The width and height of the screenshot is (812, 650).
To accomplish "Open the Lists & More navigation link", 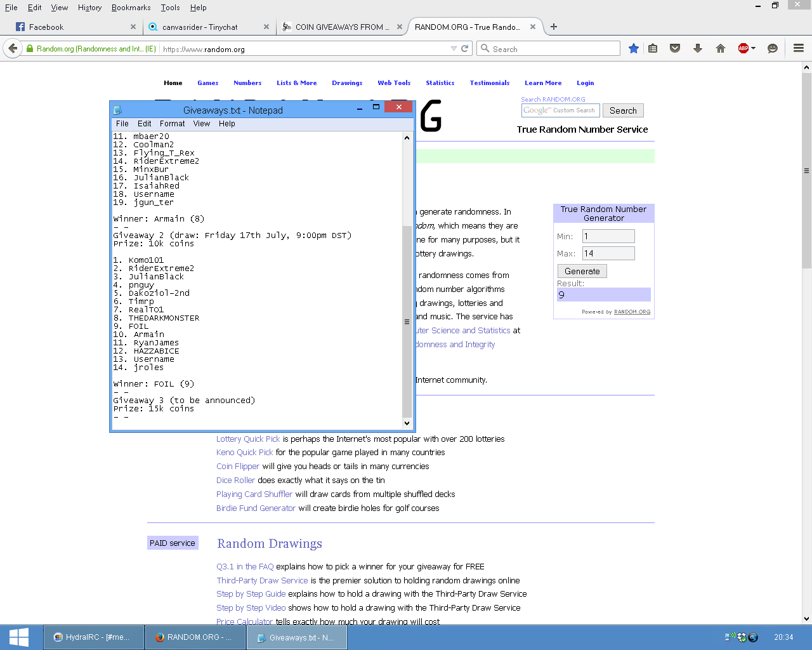I will [296, 83].
